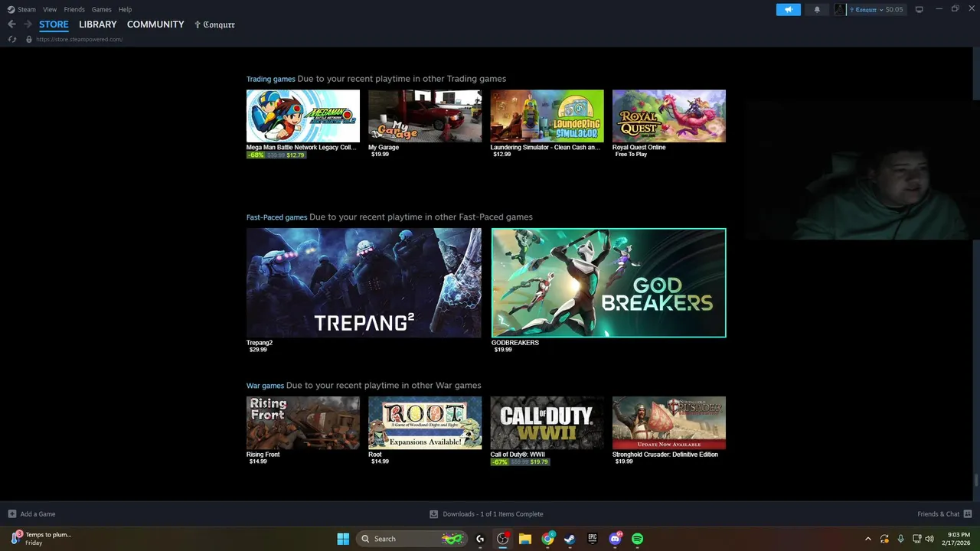Click the taskbar icon with the red badge
Screen dimensions: 980x551
502,539
